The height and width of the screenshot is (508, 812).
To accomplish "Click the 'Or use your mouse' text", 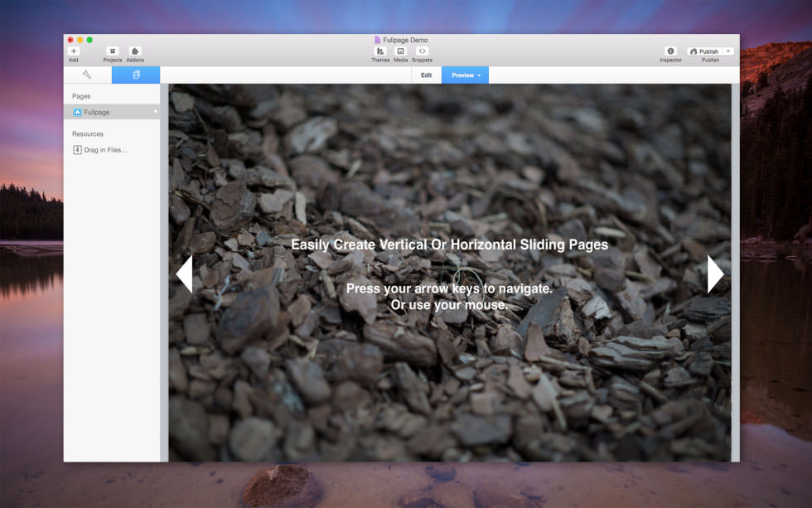I will (449, 305).
